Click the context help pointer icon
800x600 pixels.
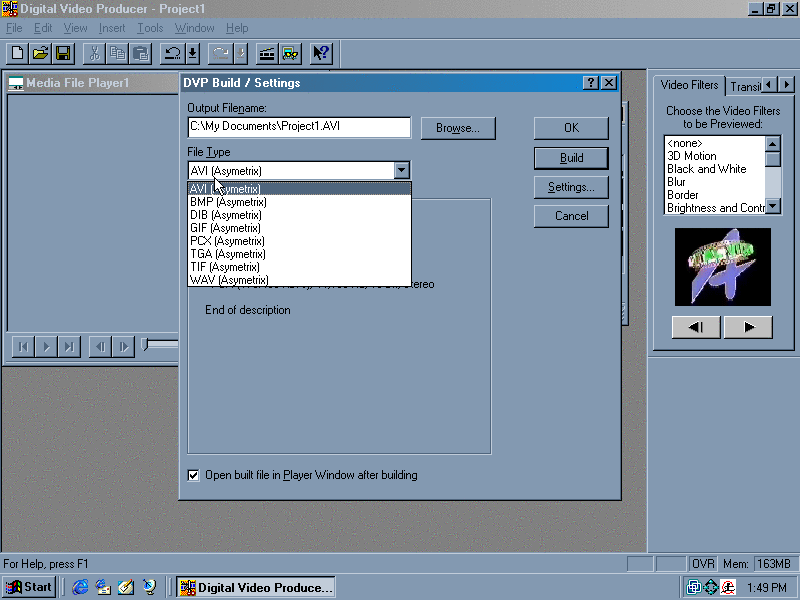pyautogui.click(x=321, y=53)
